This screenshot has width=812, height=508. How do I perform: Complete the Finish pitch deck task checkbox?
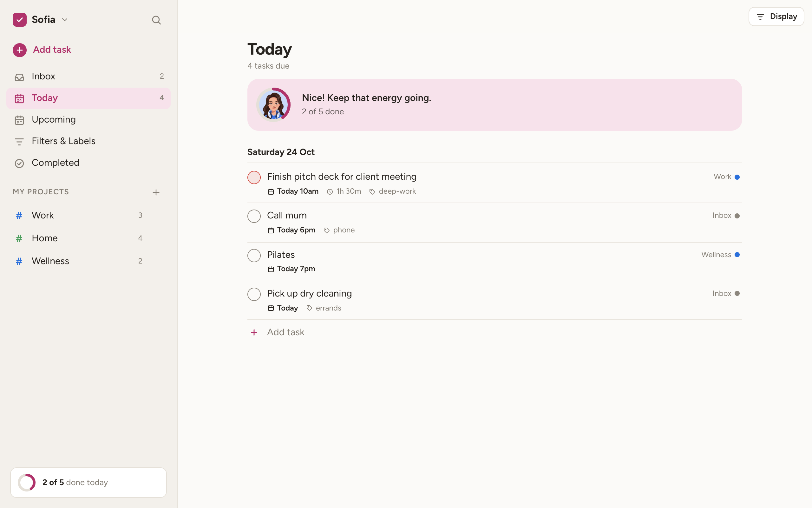click(x=254, y=177)
